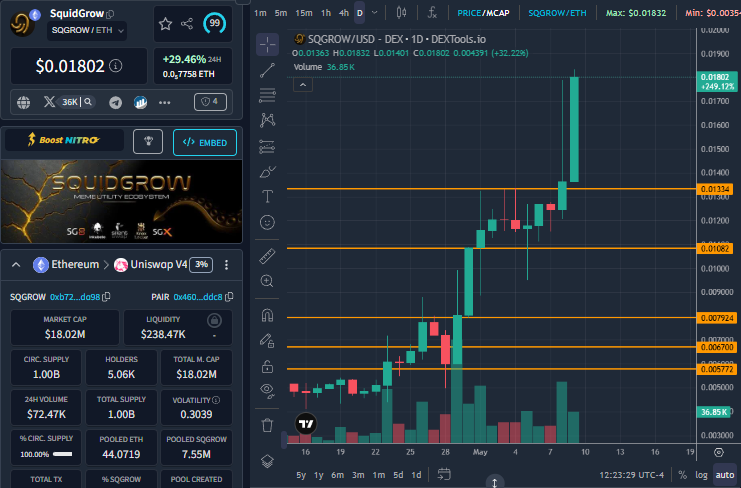Open the X (Twitter) profile link
The height and width of the screenshot is (488, 741).
[x=50, y=102]
